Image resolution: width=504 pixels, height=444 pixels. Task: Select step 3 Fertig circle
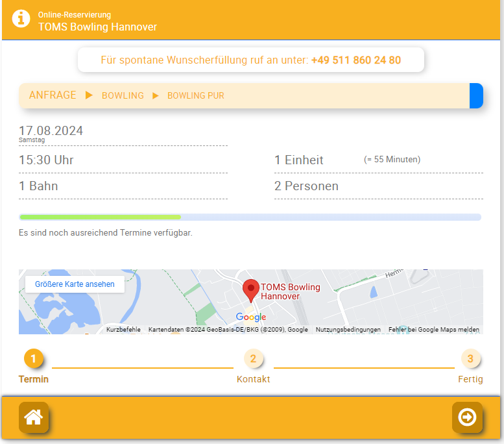click(470, 358)
